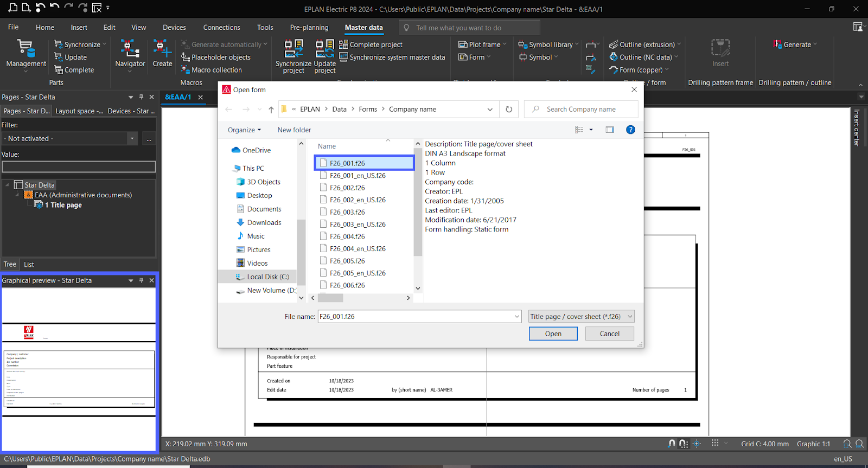Image resolution: width=868 pixels, height=468 pixels.
Task: Open Symbol dropdown in ribbon
Action: pyautogui.click(x=538, y=57)
